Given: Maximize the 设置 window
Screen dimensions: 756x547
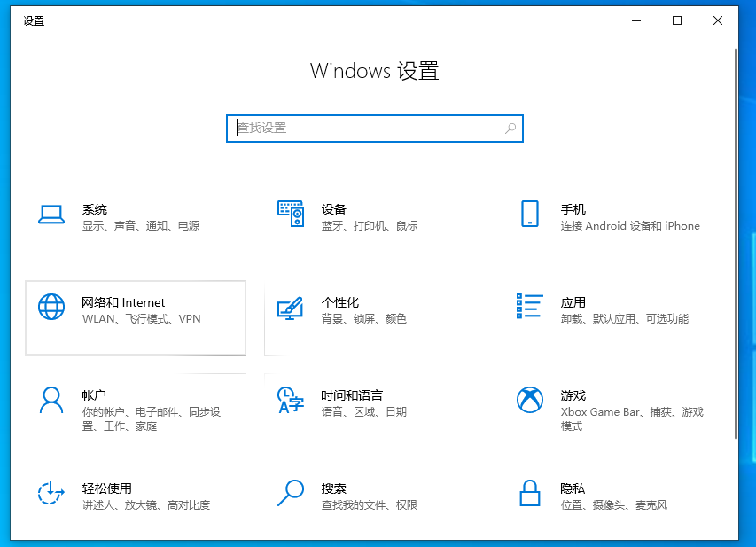Looking at the screenshot, I should point(677,20).
